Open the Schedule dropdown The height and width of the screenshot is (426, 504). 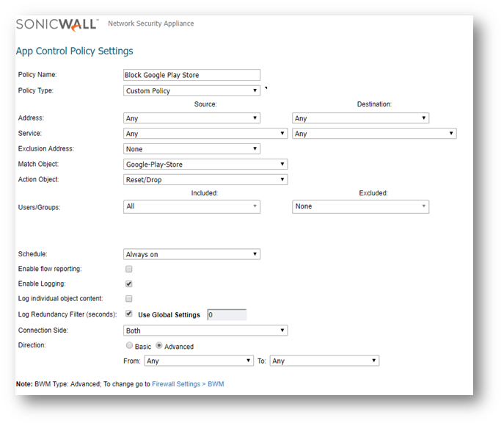[191, 254]
